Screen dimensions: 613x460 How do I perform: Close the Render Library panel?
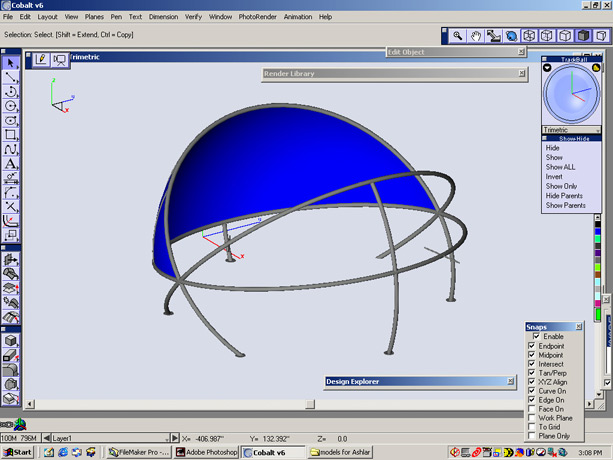click(x=522, y=73)
